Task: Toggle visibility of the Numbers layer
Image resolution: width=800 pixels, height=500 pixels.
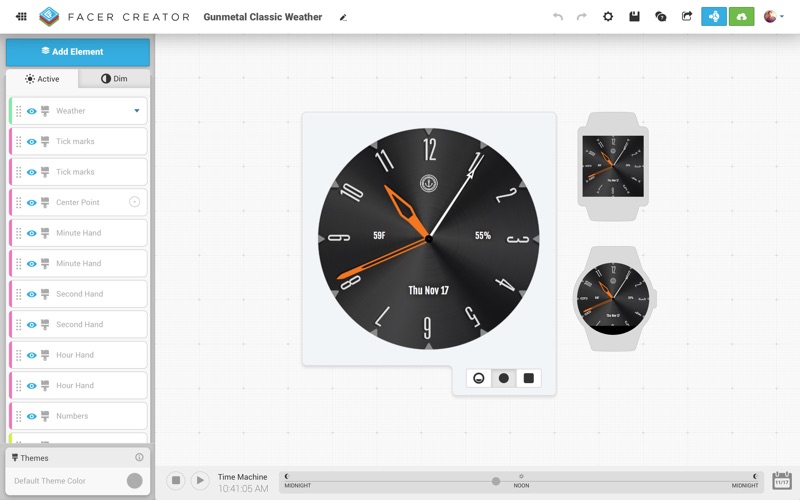Action: (32, 416)
